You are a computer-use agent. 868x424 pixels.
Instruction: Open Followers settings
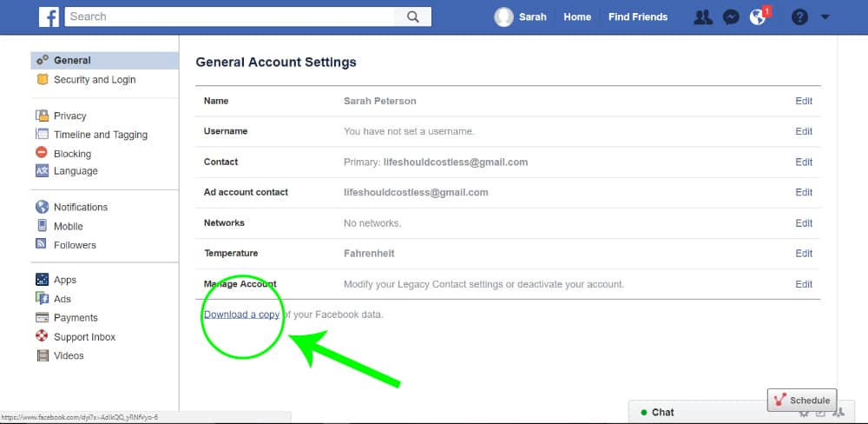click(75, 245)
